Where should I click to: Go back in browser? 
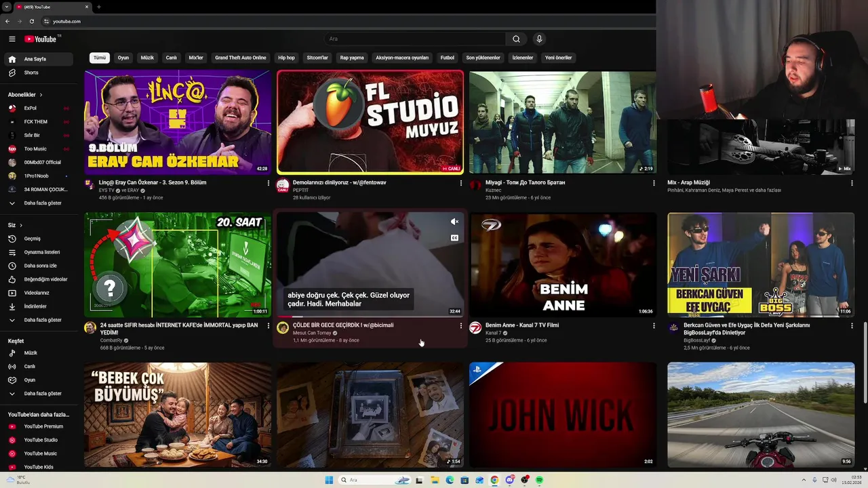(x=7, y=21)
